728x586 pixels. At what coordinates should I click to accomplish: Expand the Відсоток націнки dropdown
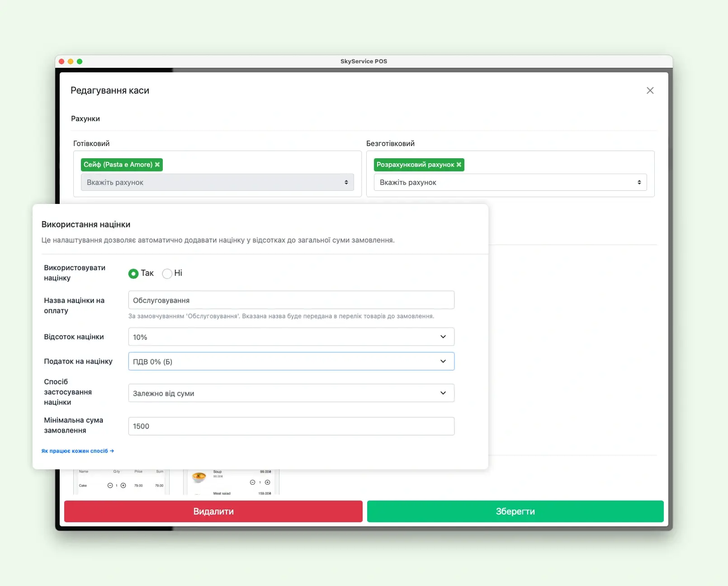pyautogui.click(x=291, y=337)
